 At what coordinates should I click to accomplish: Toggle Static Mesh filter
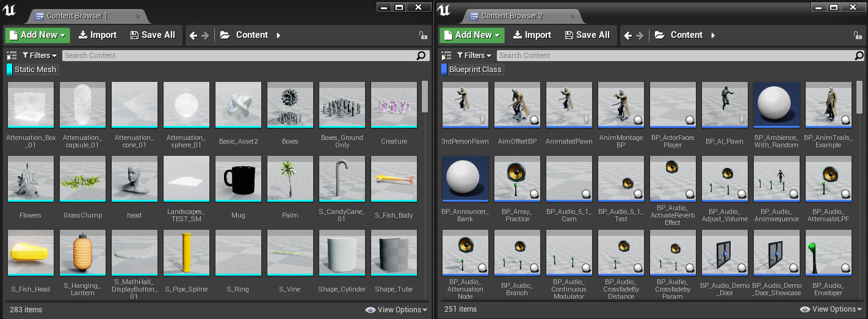(32, 70)
